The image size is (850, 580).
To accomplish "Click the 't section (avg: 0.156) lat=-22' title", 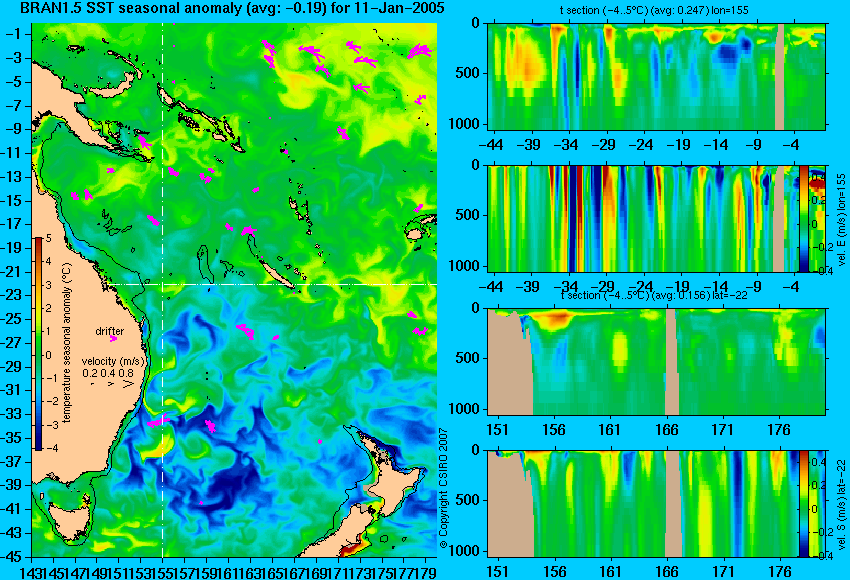I will point(654,295).
